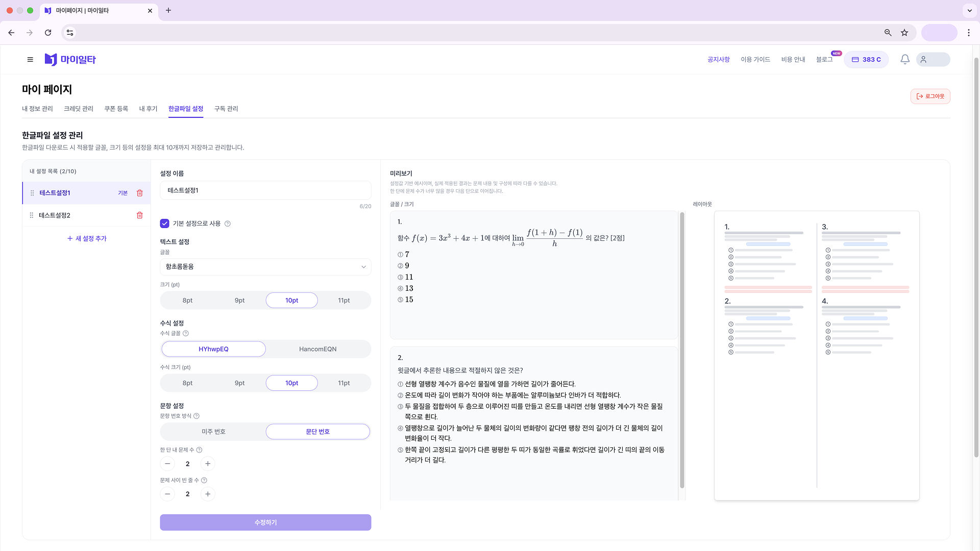Click the notification bell icon
This screenshot has height=551, width=980.
pyautogui.click(x=904, y=60)
